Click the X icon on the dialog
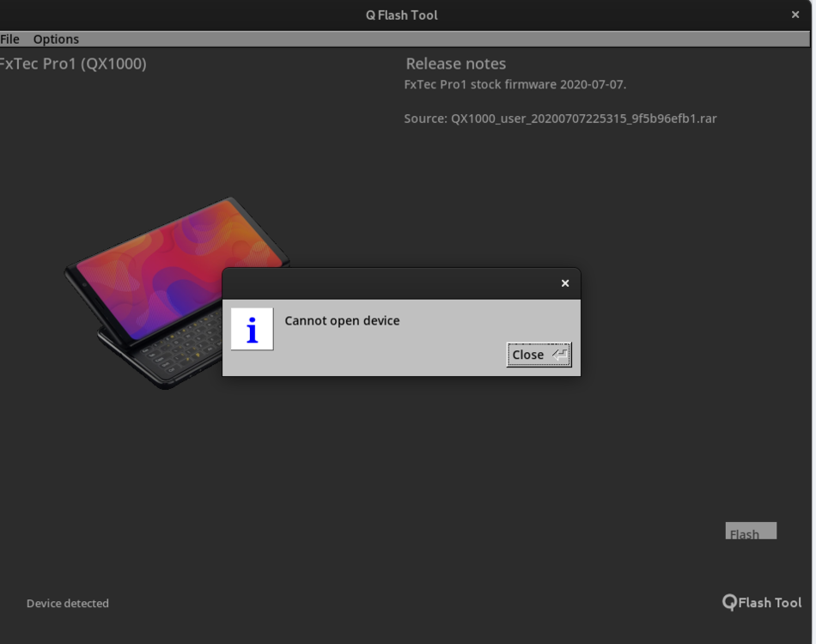The width and height of the screenshot is (816, 644). pos(564,283)
